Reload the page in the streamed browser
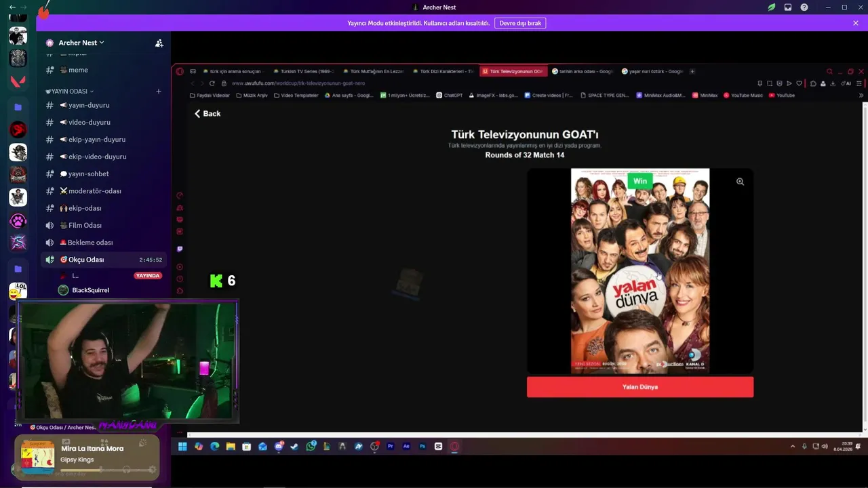Screen dimensions: 868x488 tap(212, 83)
